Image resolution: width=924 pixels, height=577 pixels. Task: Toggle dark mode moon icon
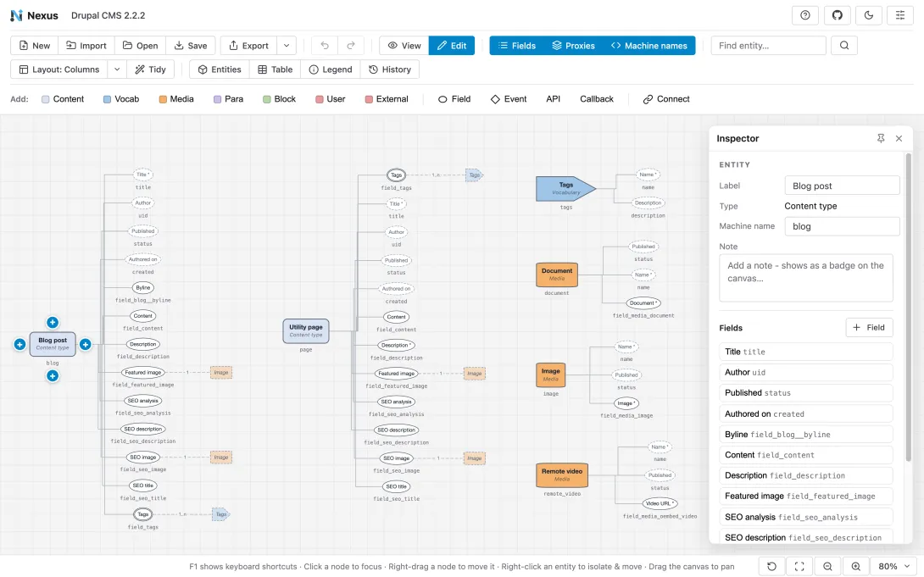click(x=869, y=15)
